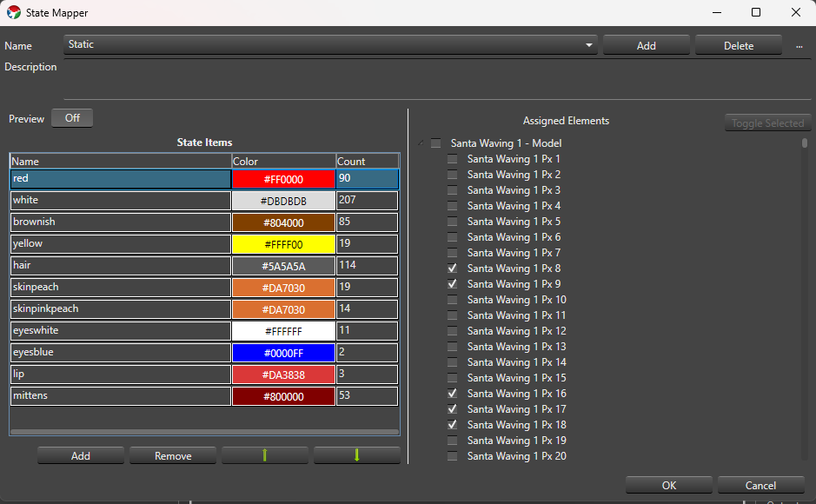Open the lip #DA3838 color swatch
Viewport: 816px width, 504px height.
click(x=283, y=375)
